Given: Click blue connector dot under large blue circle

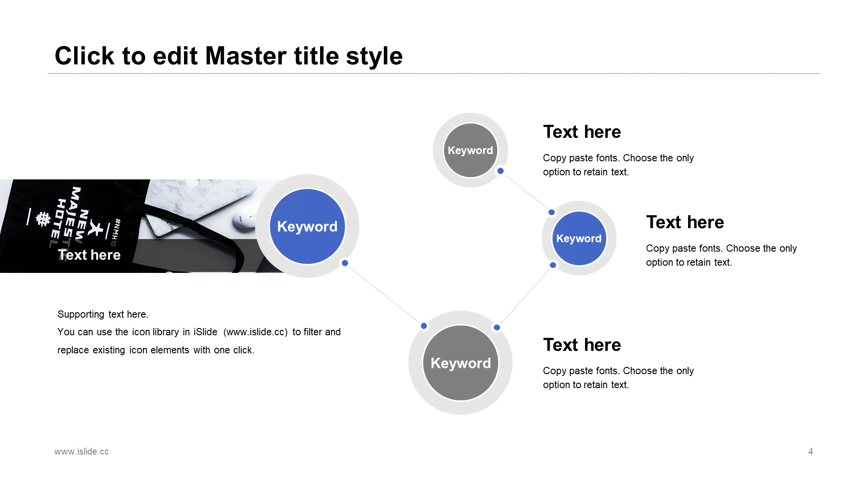Looking at the screenshot, I should click(345, 263).
